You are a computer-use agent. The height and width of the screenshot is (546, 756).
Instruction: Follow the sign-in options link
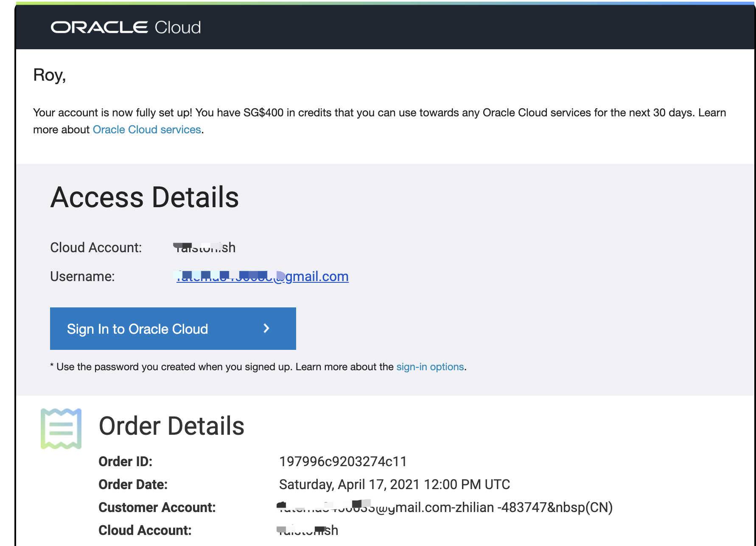coord(430,367)
